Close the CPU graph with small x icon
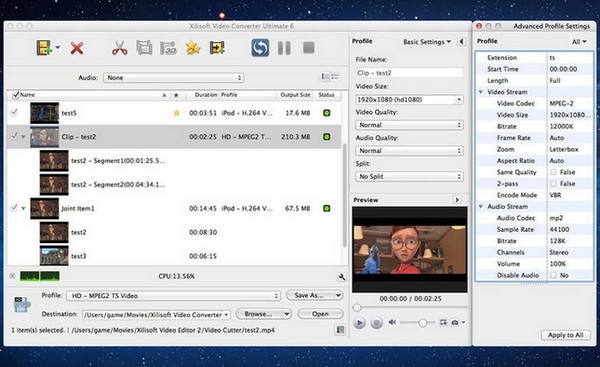Viewport: 600px width, 367px height. pyautogui.click(x=12, y=276)
